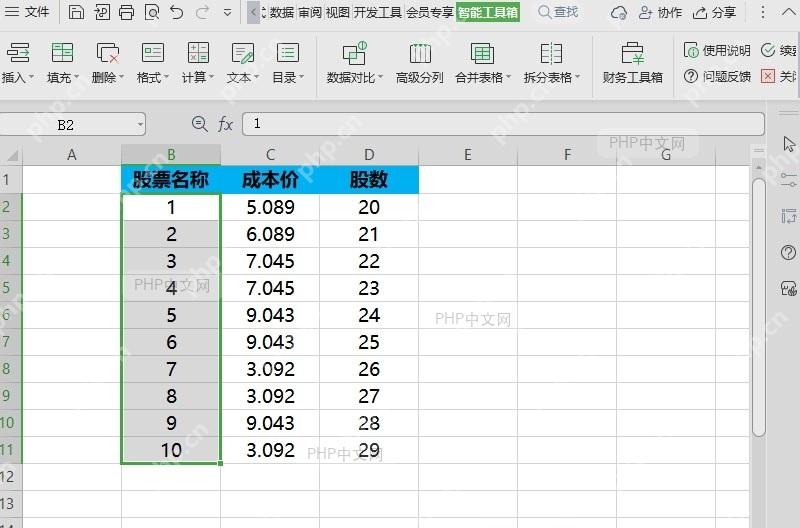Viewport: 800px width, 528px height.
Task: Select column E header
Action: point(468,155)
